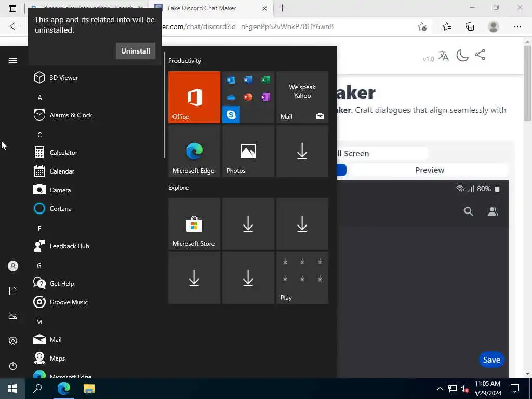Open the Microsoft Store tile
The height and width of the screenshot is (399, 532).
click(x=194, y=224)
